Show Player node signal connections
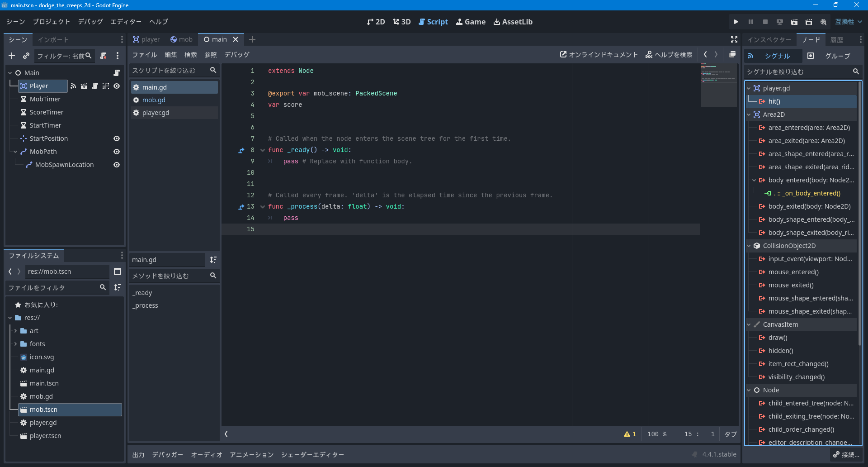The image size is (868, 467). [x=73, y=86]
